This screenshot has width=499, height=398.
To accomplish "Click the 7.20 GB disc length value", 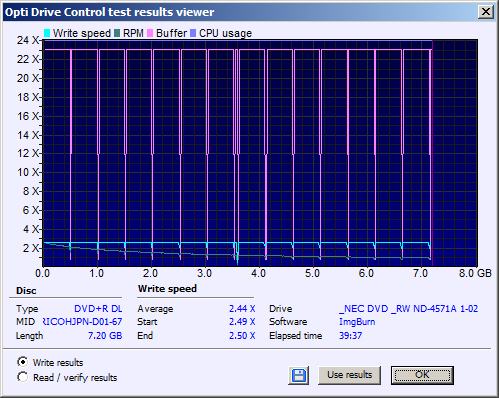I will [x=105, y=335].
